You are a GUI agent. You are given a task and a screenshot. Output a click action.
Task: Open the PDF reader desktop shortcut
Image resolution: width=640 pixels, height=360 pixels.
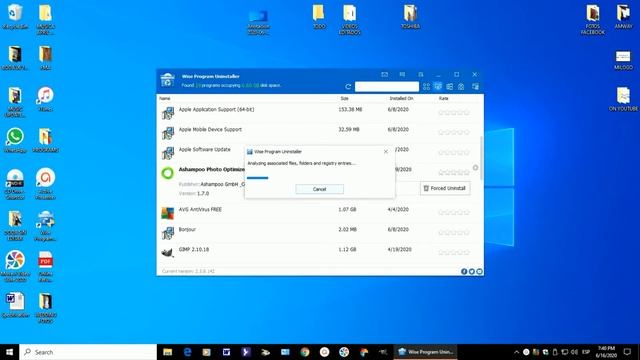(x=45, y=266)
